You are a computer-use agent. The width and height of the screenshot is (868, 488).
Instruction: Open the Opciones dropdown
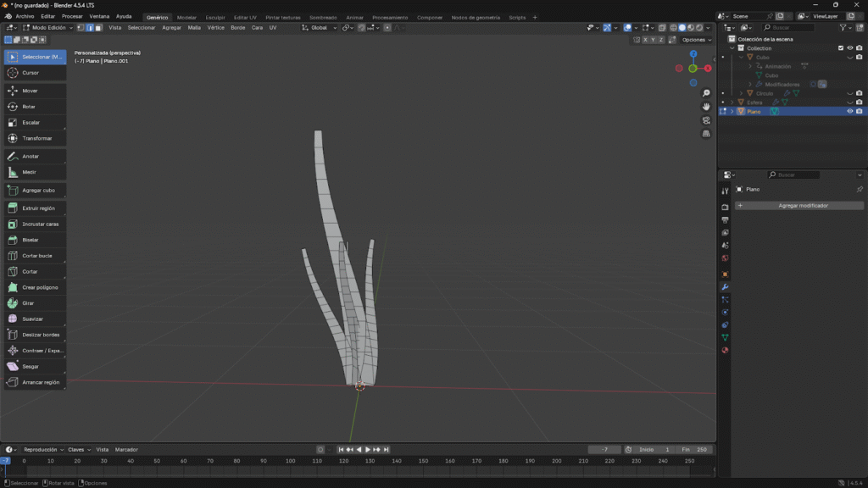tap(696, 40)
